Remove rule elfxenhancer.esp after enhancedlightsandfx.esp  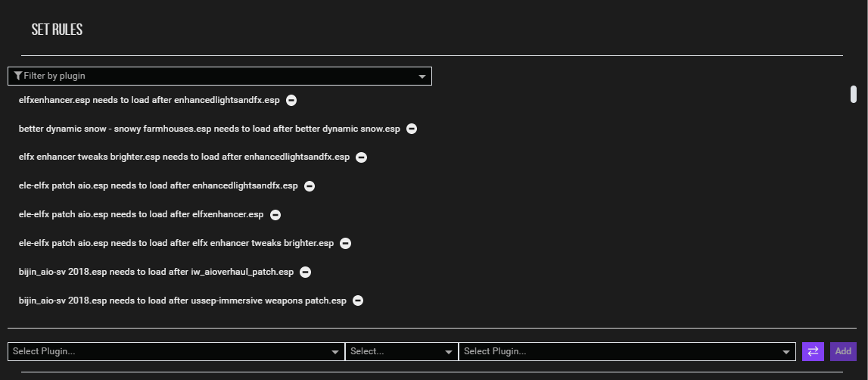(291, 100)
